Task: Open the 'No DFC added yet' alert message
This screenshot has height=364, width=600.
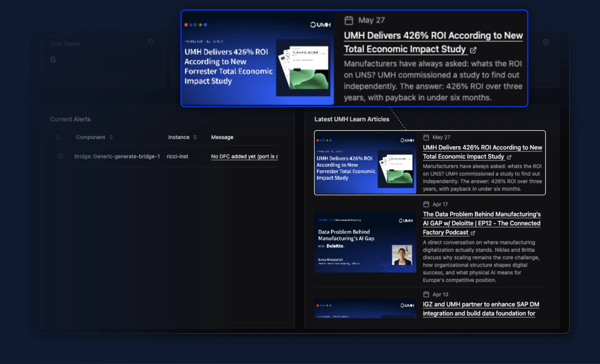Action: tap(244, 156)
